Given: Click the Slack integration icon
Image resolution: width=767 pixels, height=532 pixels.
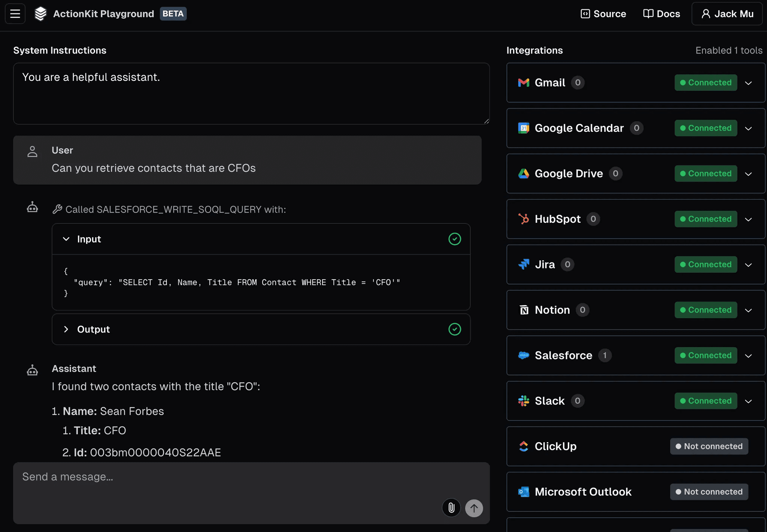Looking at the screenshot, I should pos(524,401).
